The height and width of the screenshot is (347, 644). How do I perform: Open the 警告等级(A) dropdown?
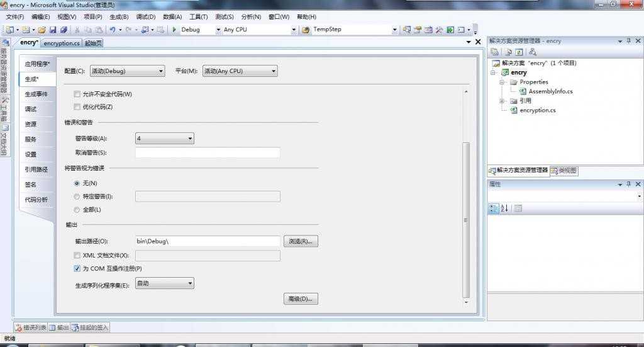pyautogui.click(x=165, y=139)
